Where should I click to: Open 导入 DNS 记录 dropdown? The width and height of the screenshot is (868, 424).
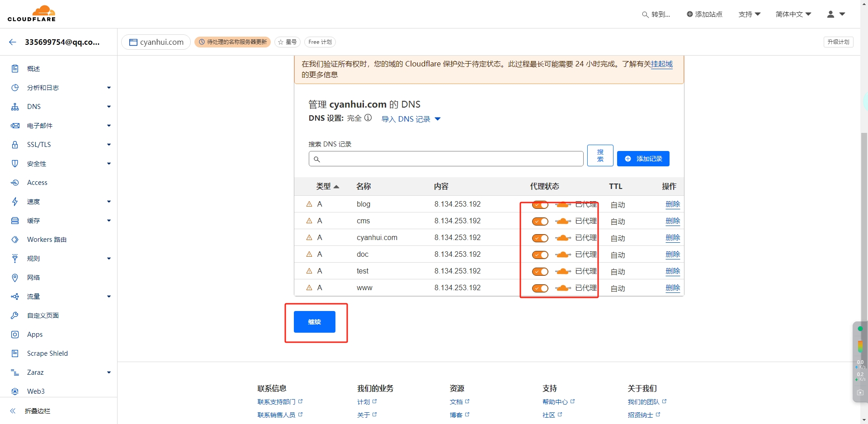(x=411, y=119)
